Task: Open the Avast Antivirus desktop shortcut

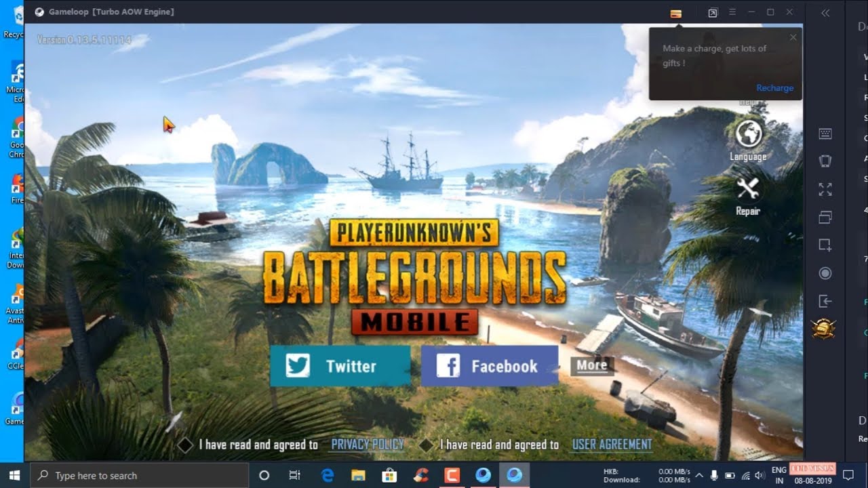Action: pyautogui.click(x=16, y=305)
